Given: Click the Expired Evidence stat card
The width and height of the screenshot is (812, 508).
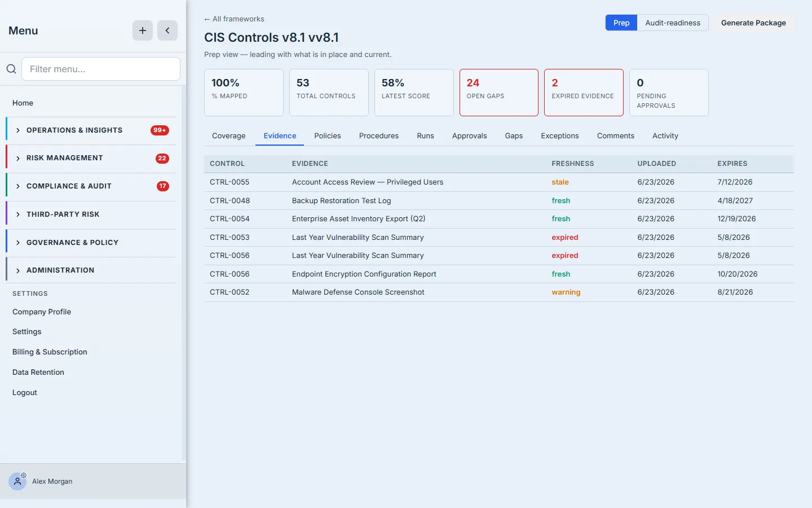Looking at the screenshot, I should tap(584, 93).
